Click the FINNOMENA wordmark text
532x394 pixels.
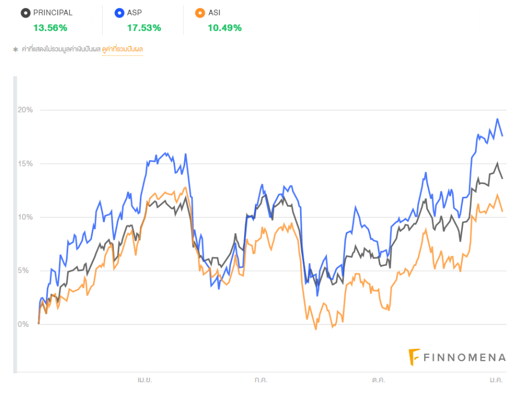point(464,357)
